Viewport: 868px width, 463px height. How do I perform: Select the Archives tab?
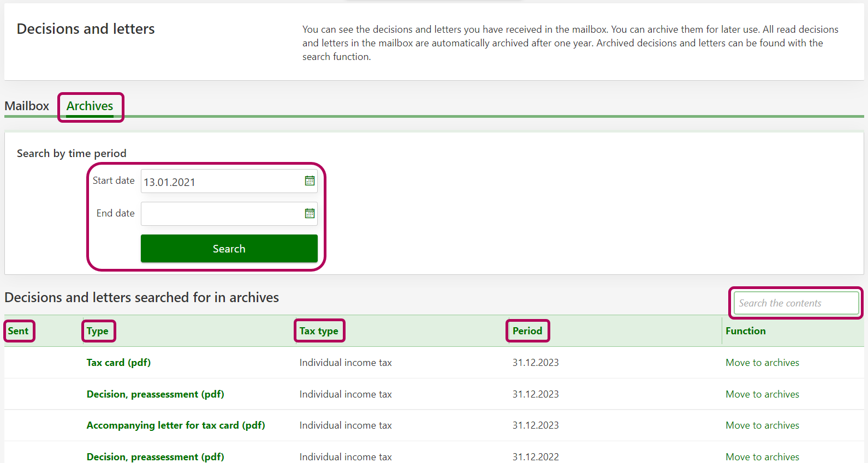coord(90,106)
